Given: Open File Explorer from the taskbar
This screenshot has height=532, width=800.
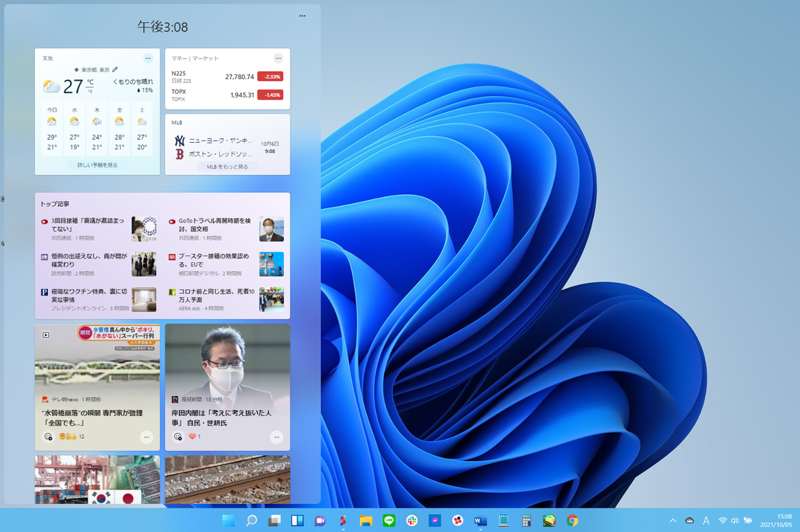Looking at the screenshot, I should [366, 520].
